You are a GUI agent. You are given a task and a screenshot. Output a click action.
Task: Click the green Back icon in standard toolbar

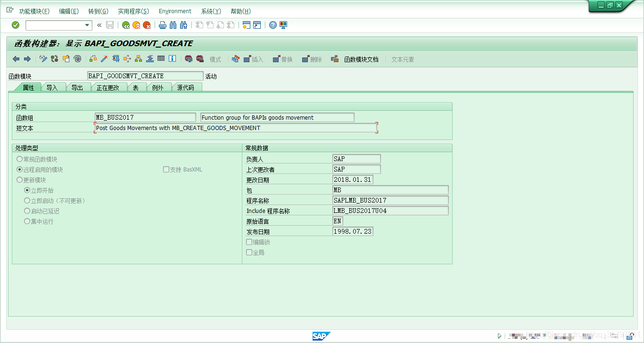(126, 25)
